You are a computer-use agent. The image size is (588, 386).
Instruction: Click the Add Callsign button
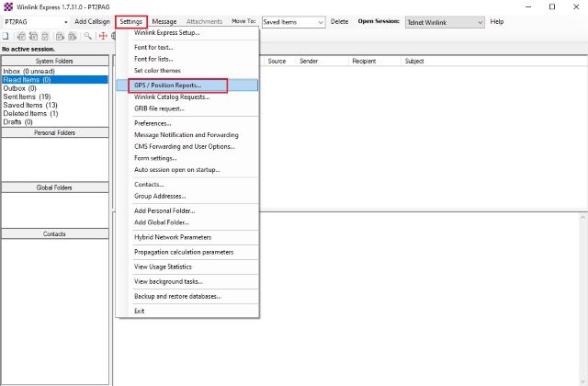(92, 21)
